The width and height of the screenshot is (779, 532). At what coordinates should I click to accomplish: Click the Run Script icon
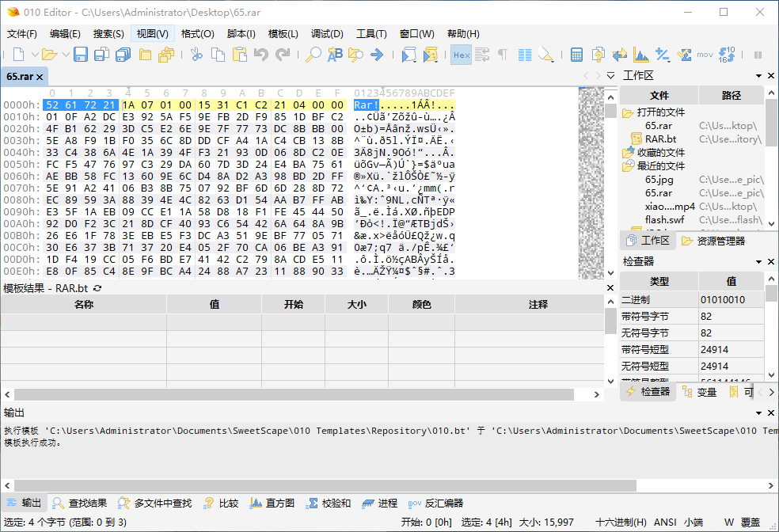(408, 54)
